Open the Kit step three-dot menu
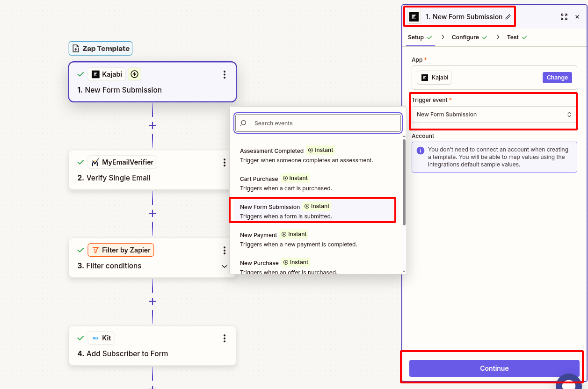Viewport: 588px width, 389px height. coord(225,338)
